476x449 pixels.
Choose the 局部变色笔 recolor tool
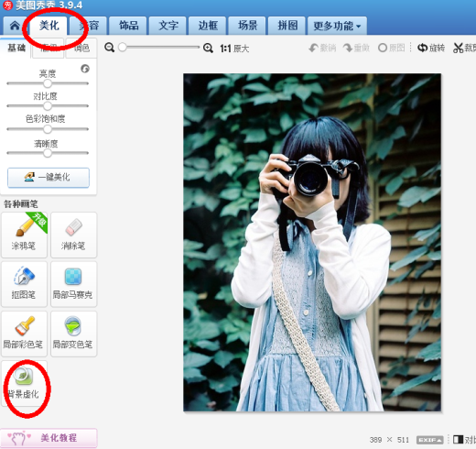(x=73, y=334)
